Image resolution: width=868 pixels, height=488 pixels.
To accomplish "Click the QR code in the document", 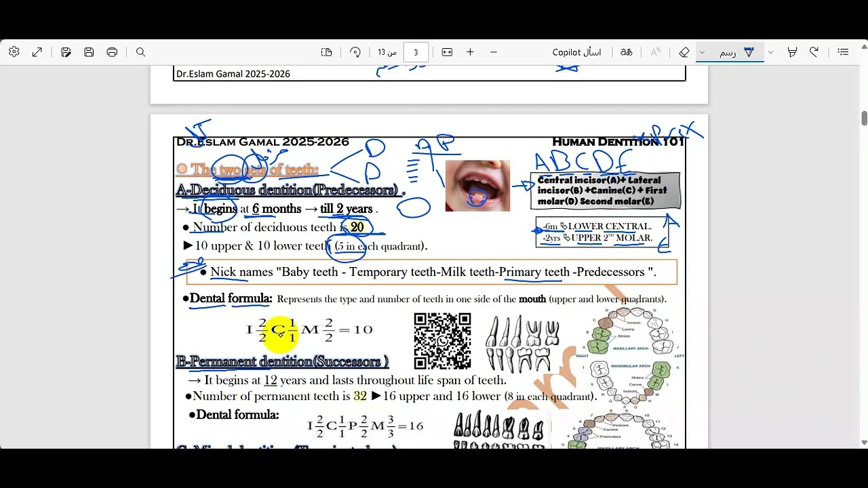I will [x=443, y=341].
